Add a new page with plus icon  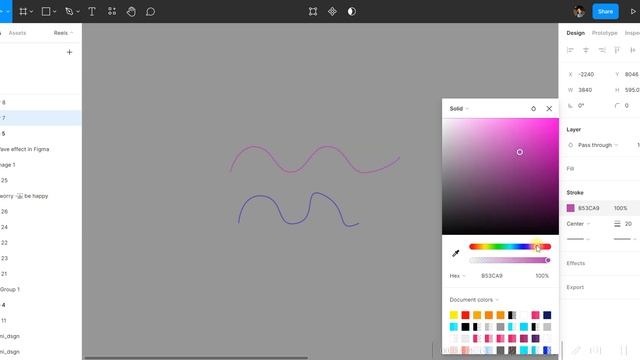click(69, 52)
